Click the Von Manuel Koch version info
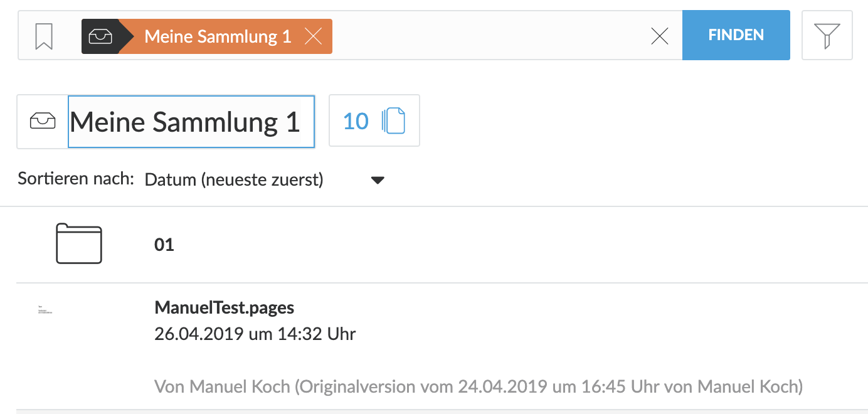The height and width of the screenshot is (414, 868). [x=479, y=386]
